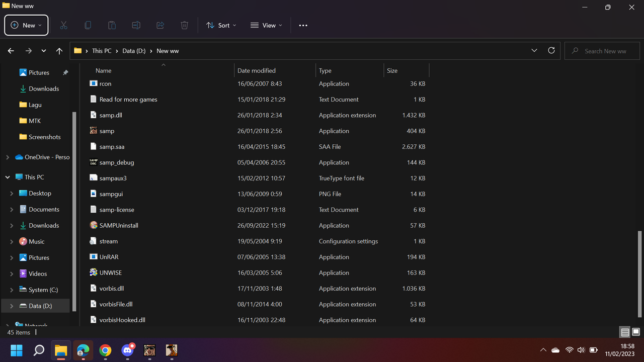Select the samp-license text document
Viewport: 644px width, 362px height.
117,210
